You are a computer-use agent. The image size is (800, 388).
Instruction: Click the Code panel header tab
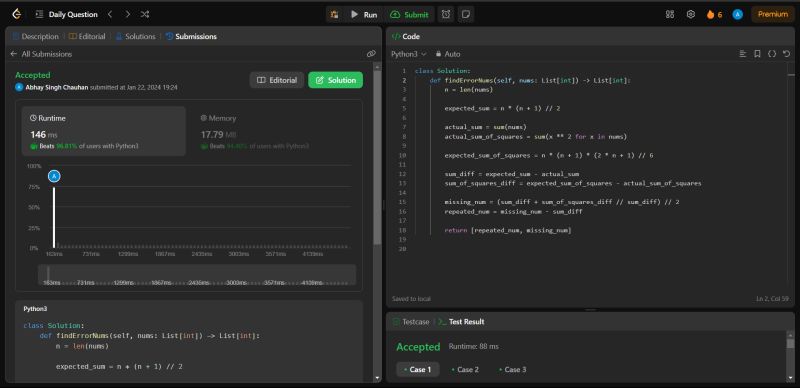406,36
